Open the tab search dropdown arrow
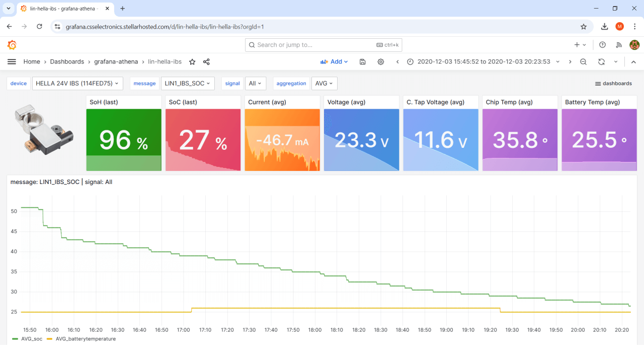The image size is (644, 362). click(9, 9)
